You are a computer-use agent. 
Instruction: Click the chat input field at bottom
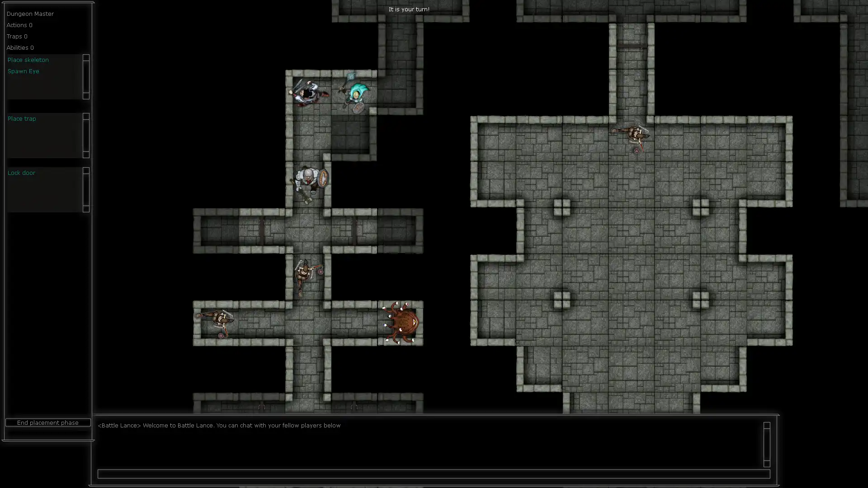[434, 474]
